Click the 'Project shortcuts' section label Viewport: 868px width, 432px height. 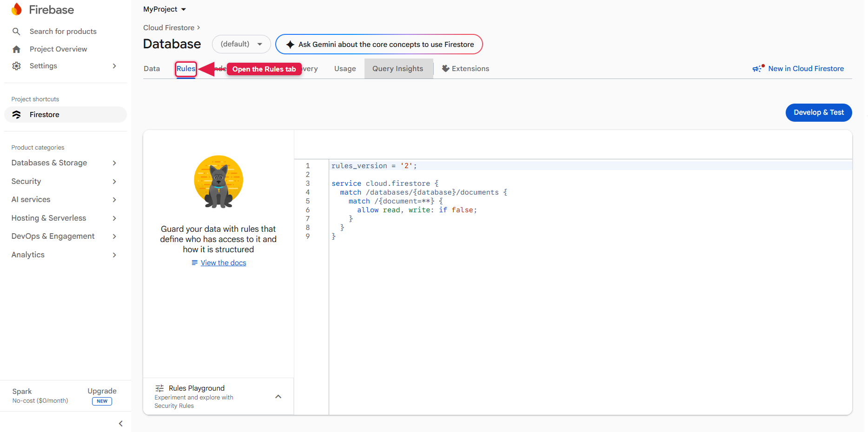35,99
